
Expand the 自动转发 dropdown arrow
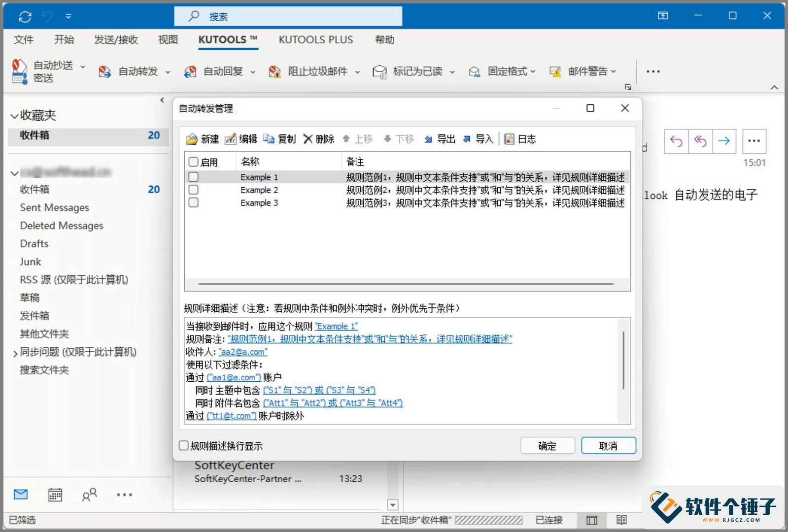point(168,72)
